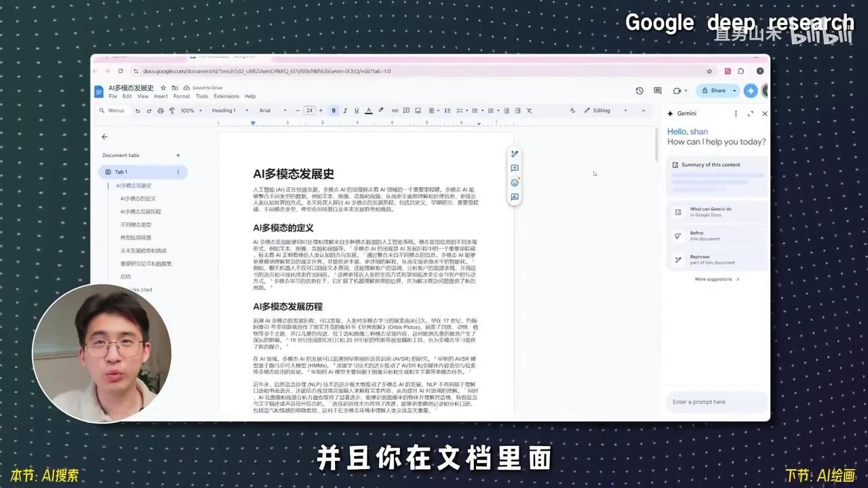Open the zoom level dropdown showing 100%
Screen dimensions: 868x488
(x=191, y=110)
